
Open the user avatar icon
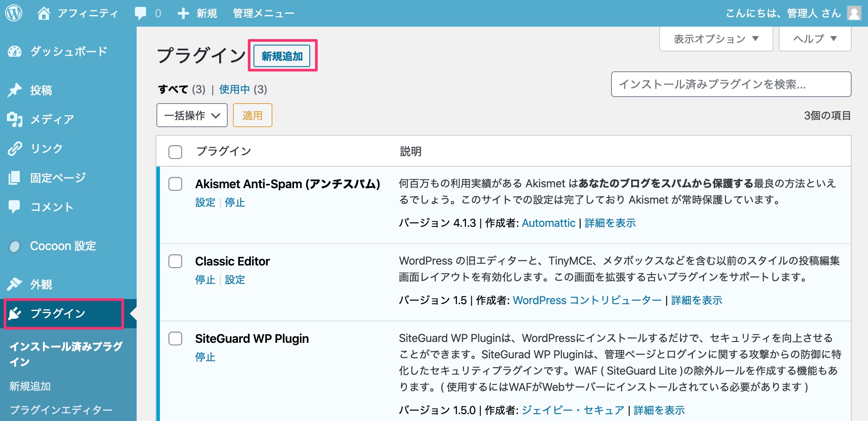coord(854,13)
